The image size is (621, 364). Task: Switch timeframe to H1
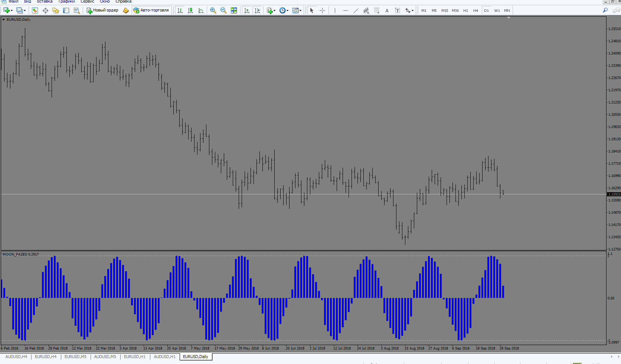tap(465, 10)
